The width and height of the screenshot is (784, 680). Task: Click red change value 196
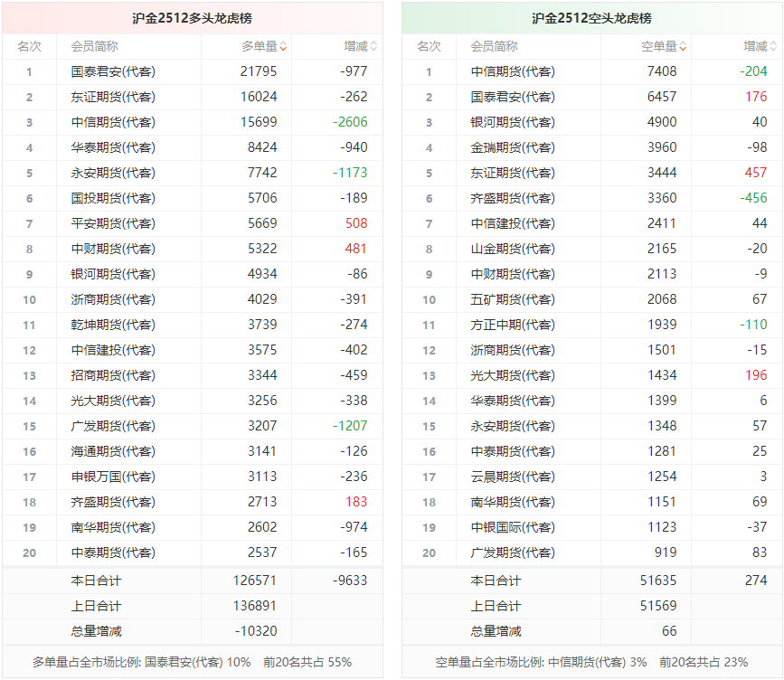point(756,375)
